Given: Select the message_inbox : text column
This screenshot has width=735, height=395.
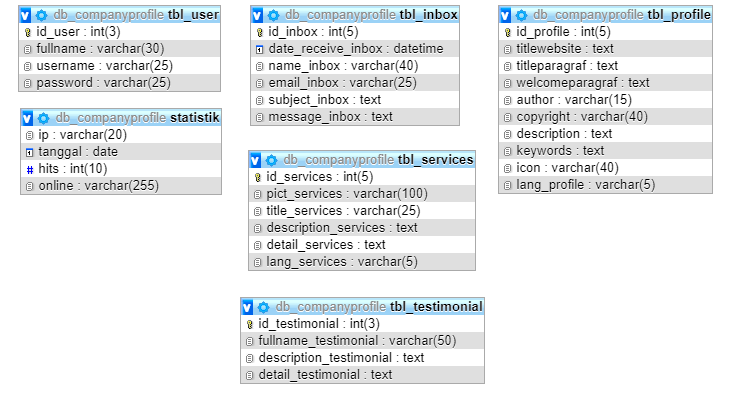Looking at the screenshot, I should coord(355,117).
